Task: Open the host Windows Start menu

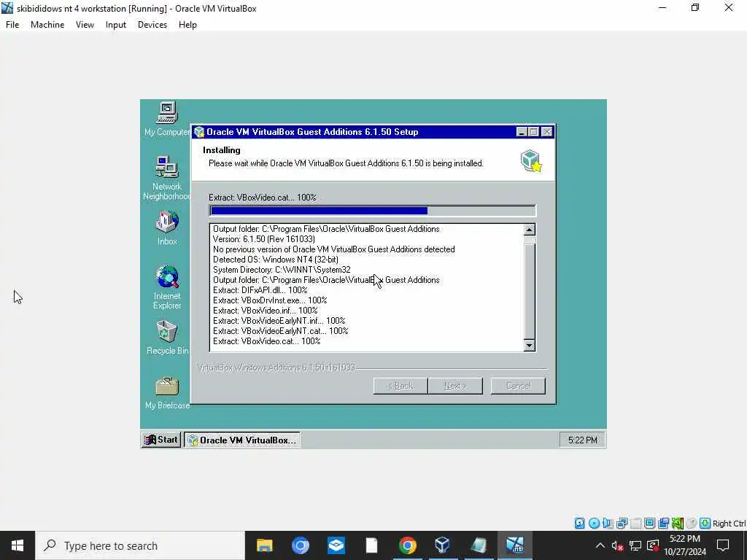Action: (18, 545)
